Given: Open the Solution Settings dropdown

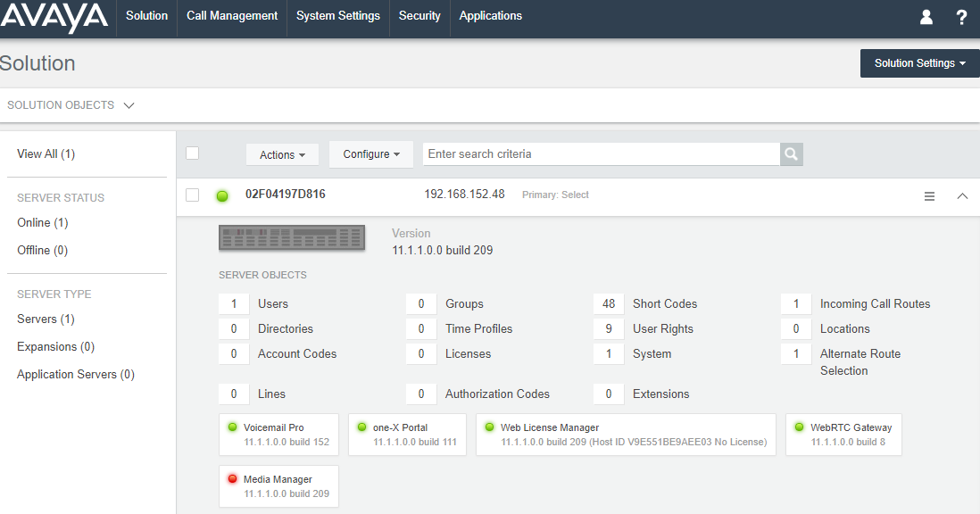Looking at the screenshot, I should [920, 63].
